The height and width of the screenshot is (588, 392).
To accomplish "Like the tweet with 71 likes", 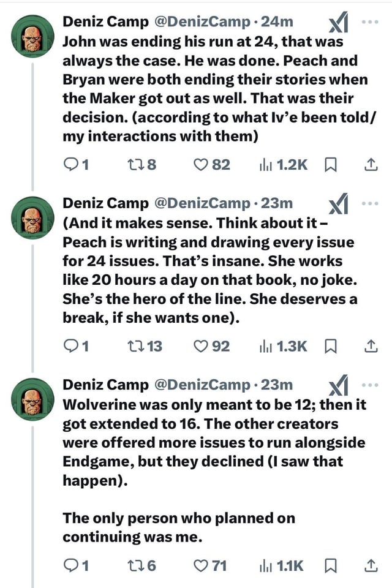I will [200, 566].
